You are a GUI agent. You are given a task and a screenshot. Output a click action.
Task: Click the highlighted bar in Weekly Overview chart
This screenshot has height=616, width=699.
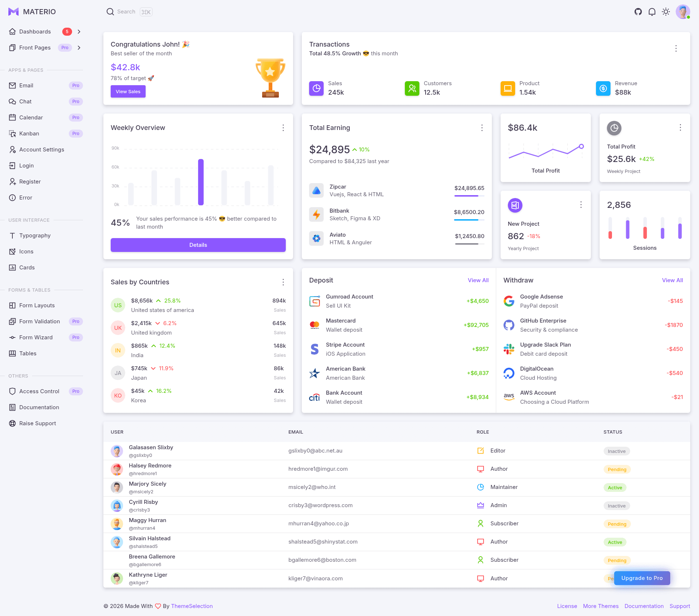click(x=201, y=182)
